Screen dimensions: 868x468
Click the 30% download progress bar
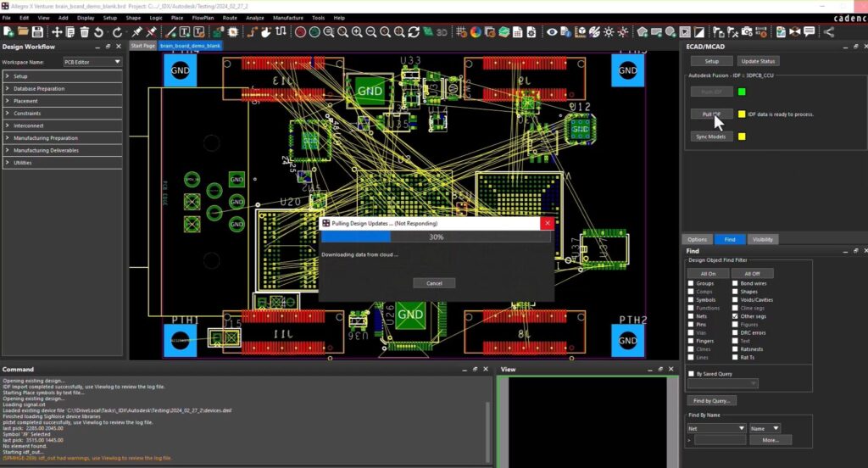436,237
